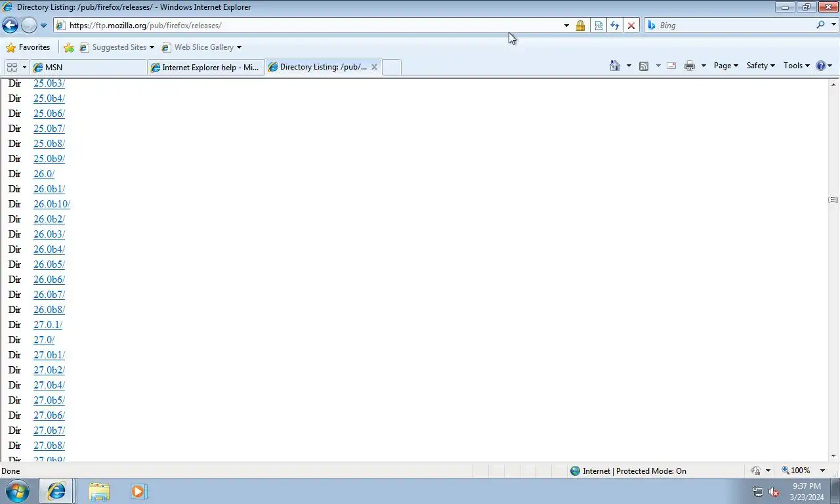
Task: Click the search magnifier icon
Action: [820, 25]
